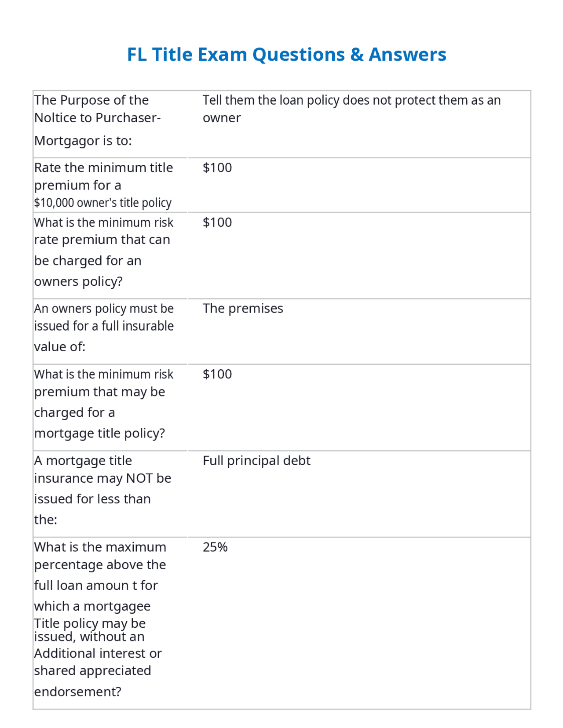Click the text Mortgagor is to:

[83, 141]
